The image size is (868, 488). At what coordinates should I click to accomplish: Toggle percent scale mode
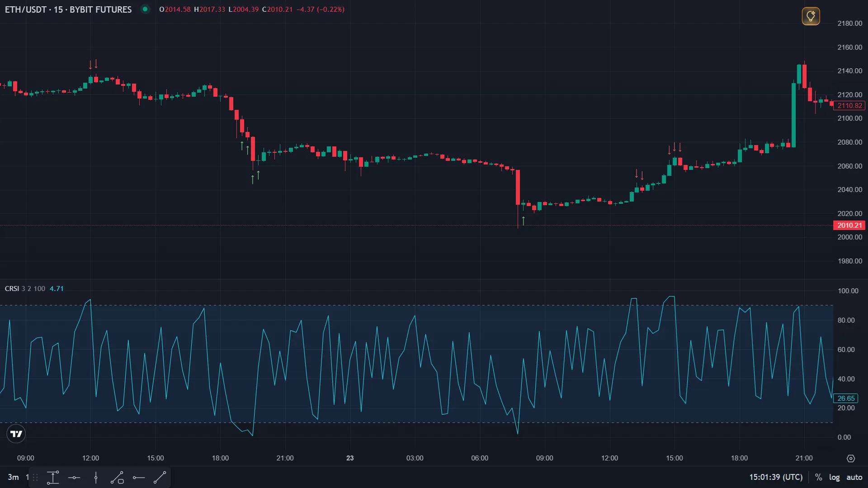[818, 477]
